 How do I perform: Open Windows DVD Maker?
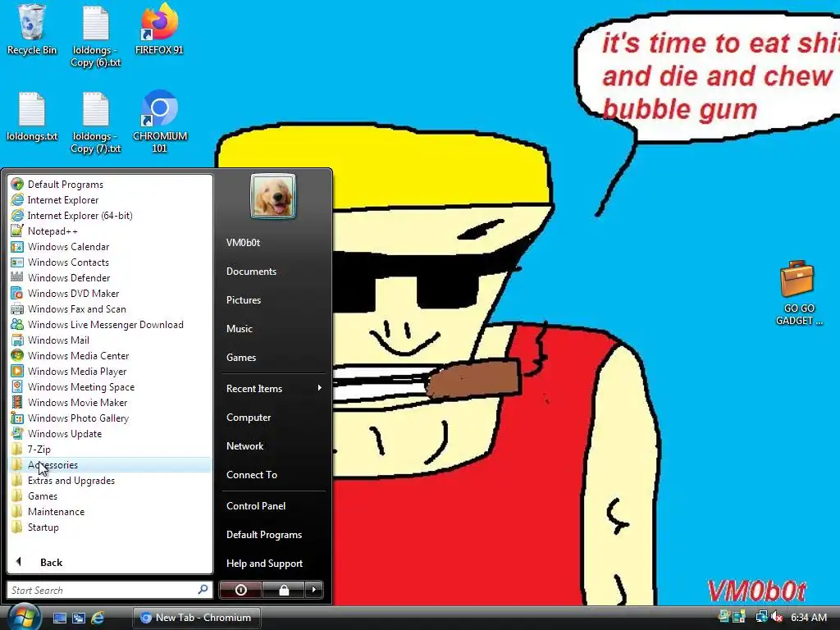click(110, 293)
